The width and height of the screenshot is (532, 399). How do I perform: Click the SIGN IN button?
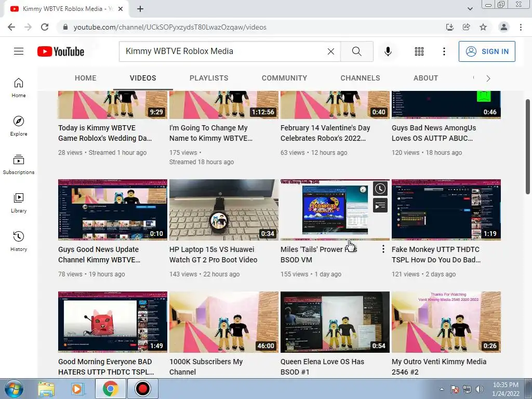click(487, 51)
